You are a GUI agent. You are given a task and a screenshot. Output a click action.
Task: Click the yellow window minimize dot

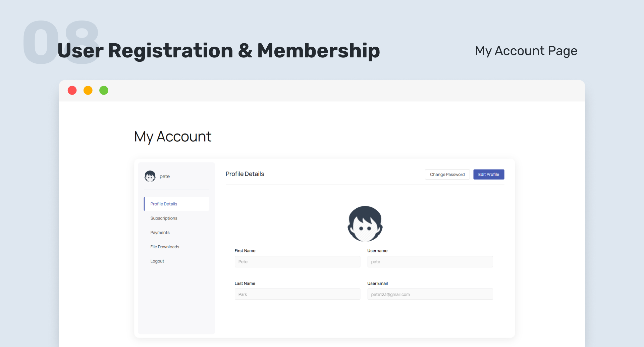click(88, 90)
